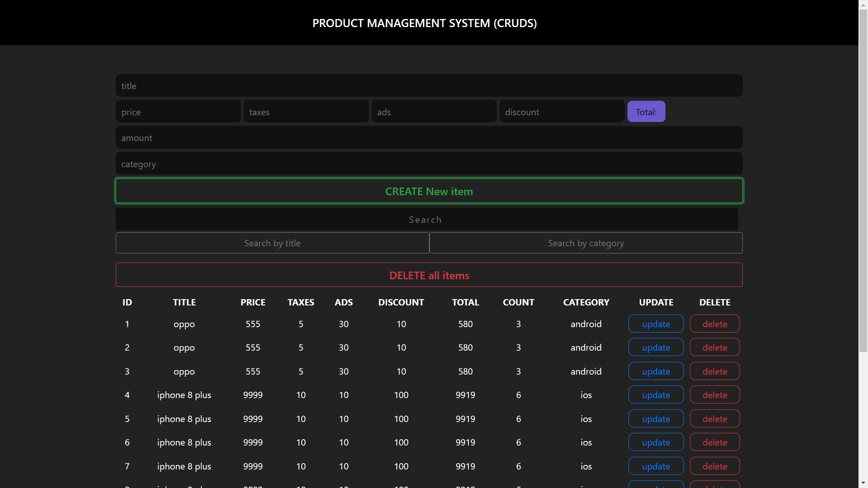Screen dimensions: 868x488
Task: Click DELETE all items button
Action: (x=429, y=275)
